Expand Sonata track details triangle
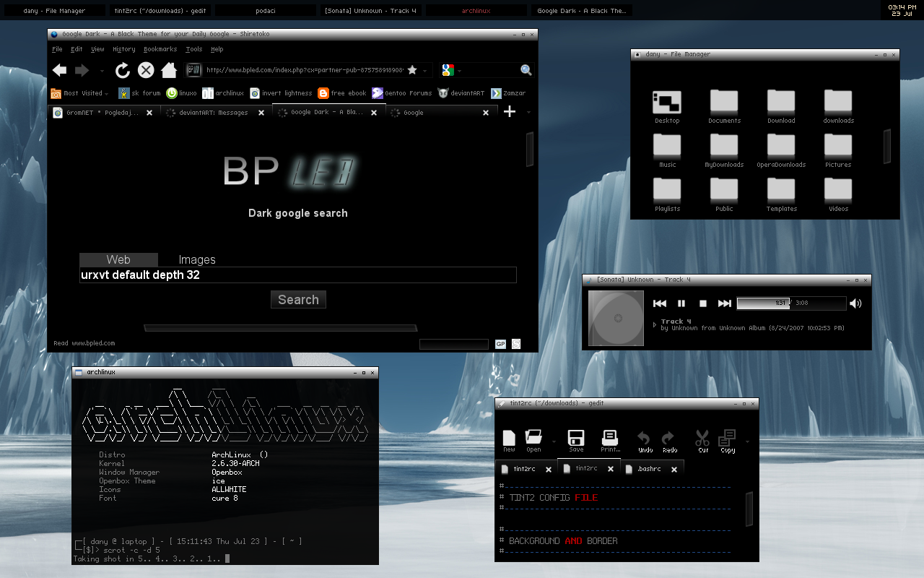 point(655,324)
